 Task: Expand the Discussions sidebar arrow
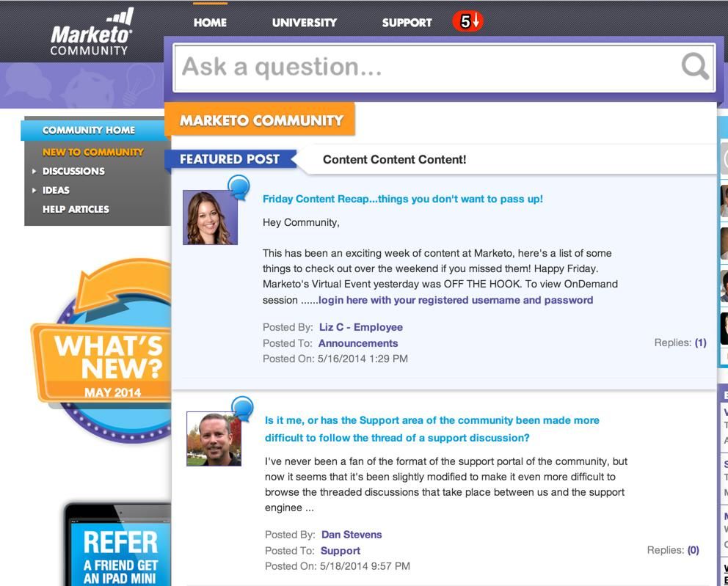[x=34, y=171]
